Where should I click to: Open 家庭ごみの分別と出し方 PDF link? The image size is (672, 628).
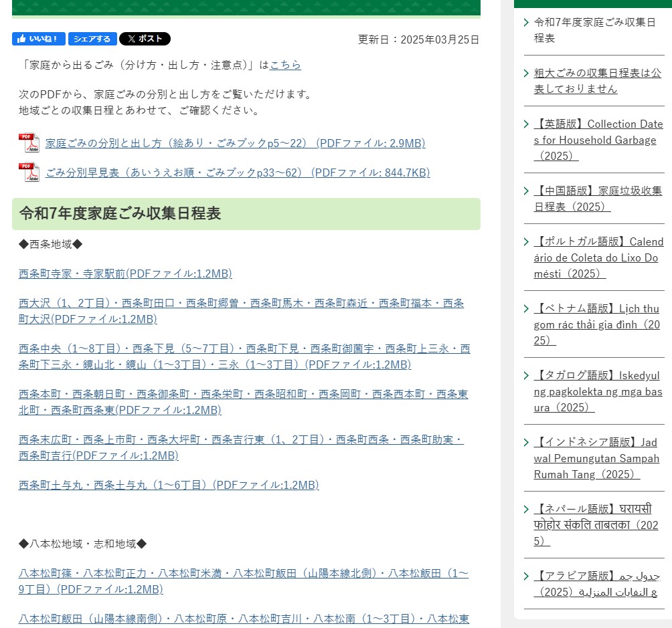point(235,143)
